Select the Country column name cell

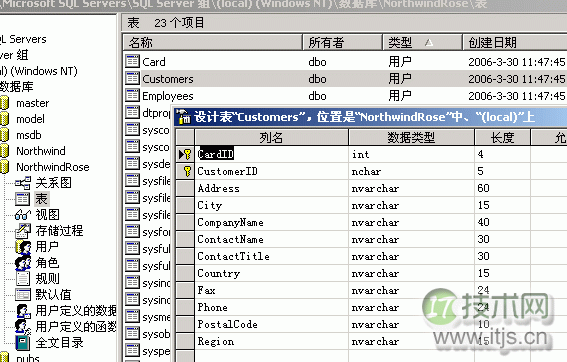272,273
